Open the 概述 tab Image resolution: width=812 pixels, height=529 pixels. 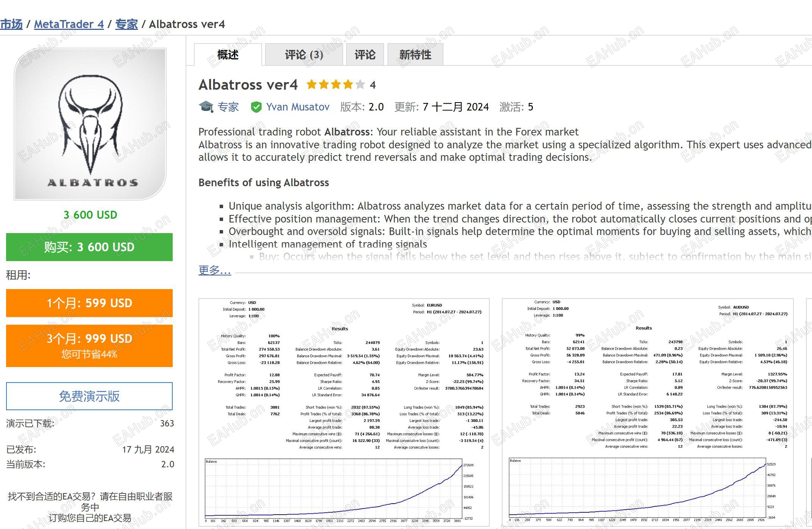(228, 55)
